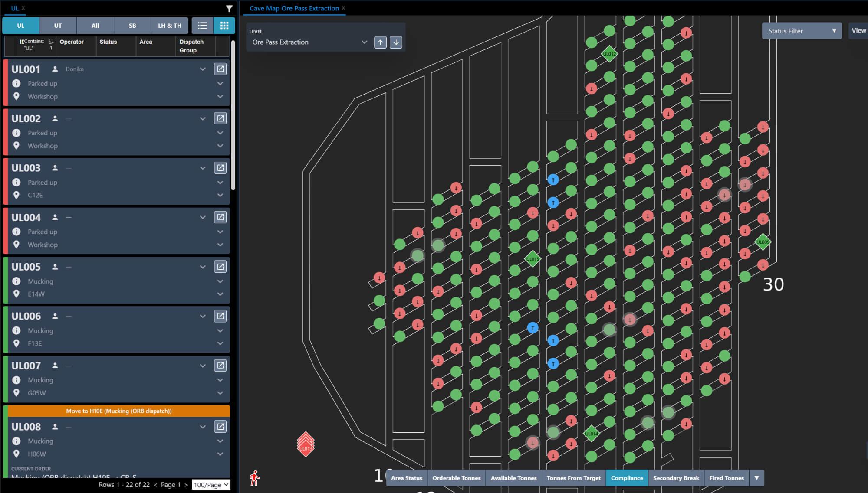This screenshot has width=868, height=493.
Task: Expand UL005 mucking details
Action: (219, 281)
